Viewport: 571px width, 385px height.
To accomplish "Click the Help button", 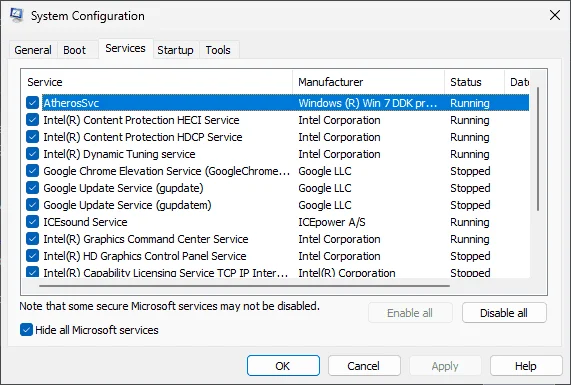I will point(526,366).
